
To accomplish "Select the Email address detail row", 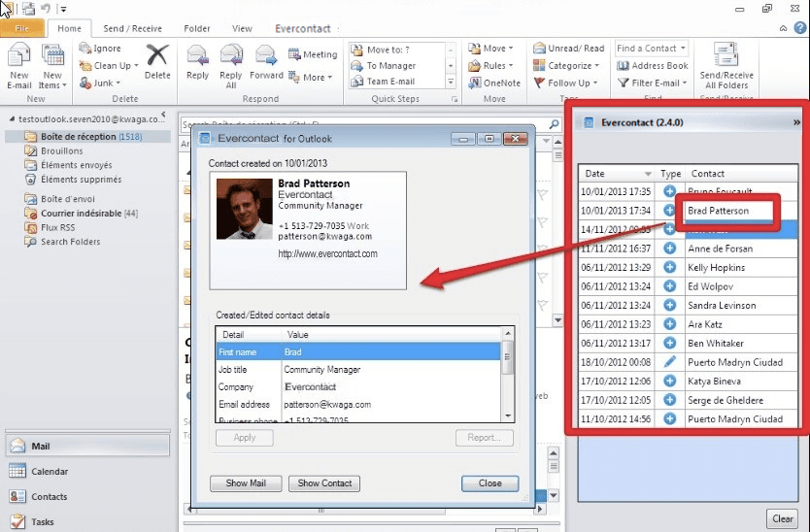I will click(357, 405).
